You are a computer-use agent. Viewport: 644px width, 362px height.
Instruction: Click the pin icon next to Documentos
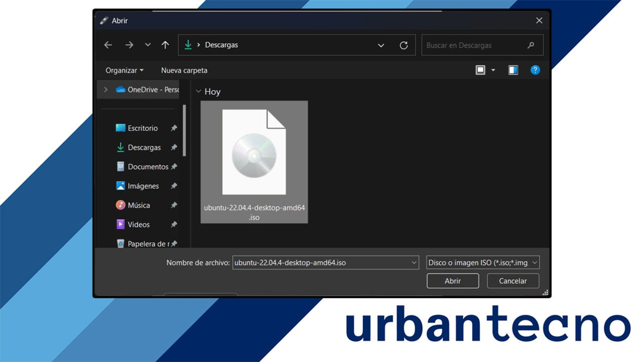point(174,167)
